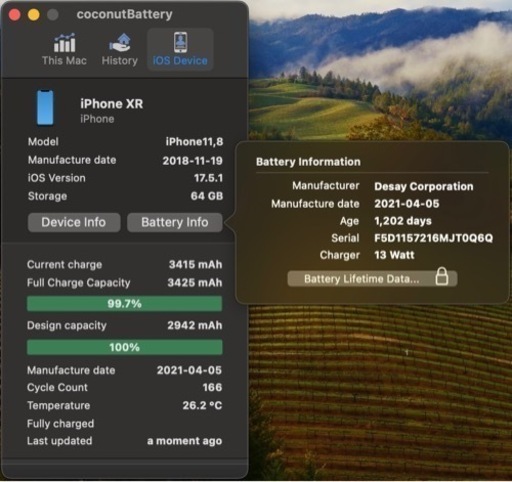This screenshot has height=482, width=512.
Task: Minimize the window using yellow button
Action: pyautogui.click(x=33, y=15)
